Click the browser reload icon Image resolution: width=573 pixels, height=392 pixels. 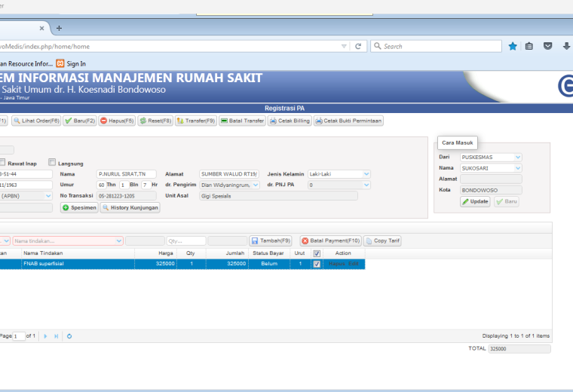pyautogui.click(x=358, y=47)
